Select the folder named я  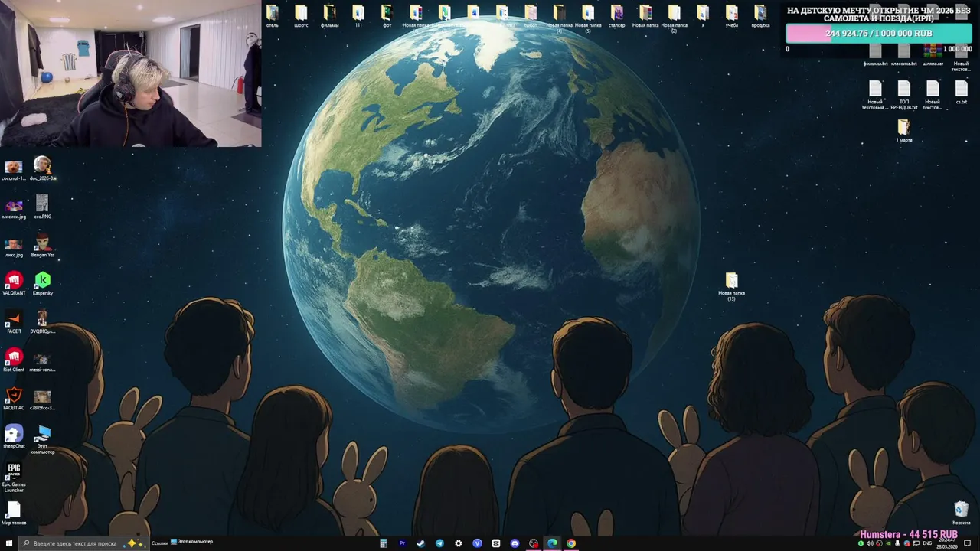click(703, 16)
